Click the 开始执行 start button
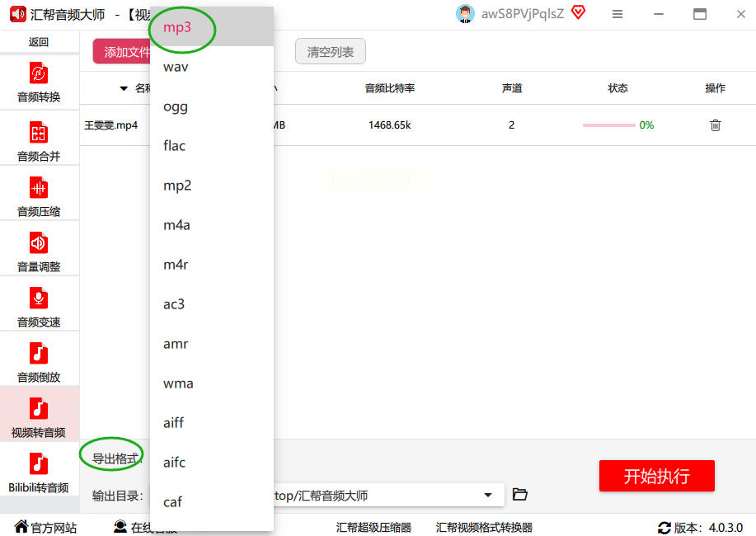 [x=657, y=476]
